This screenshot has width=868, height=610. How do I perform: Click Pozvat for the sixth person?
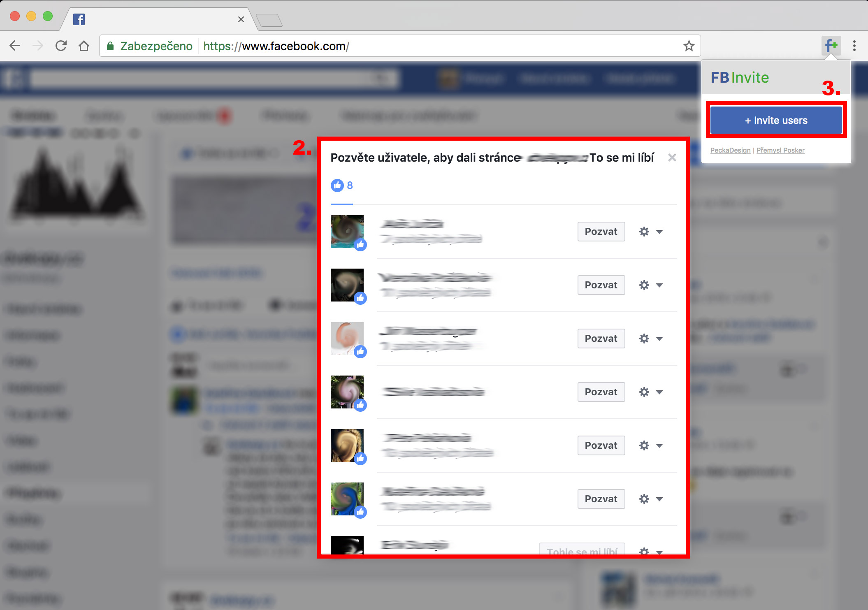point(601,499)
